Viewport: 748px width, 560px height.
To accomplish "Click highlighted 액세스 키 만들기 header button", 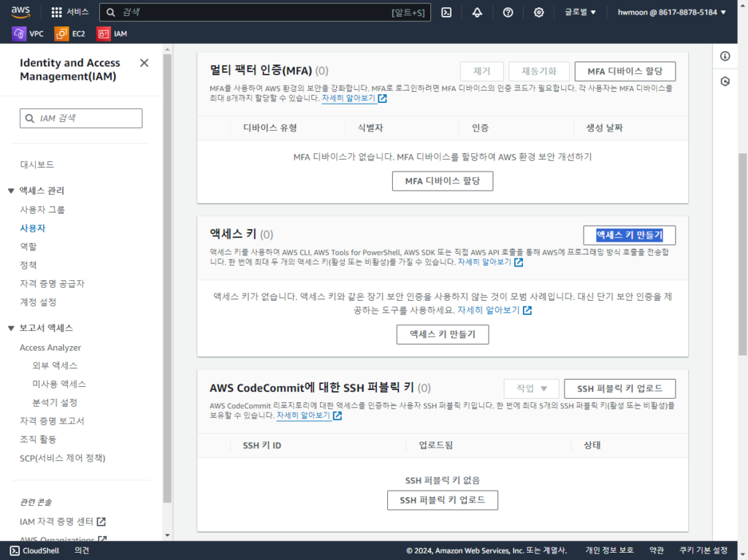I will tap(629, 235).
